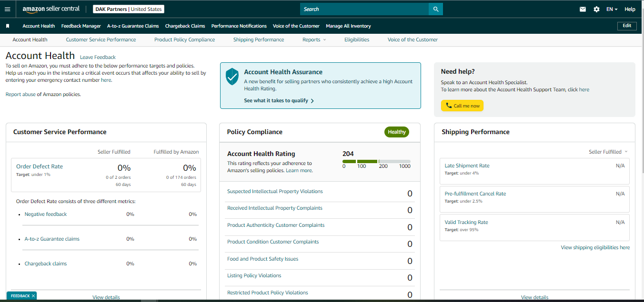Open Suspected Intellectual Property Violations
Image resolution: width=644 pixels, height=302 pixels.
tap(275, 192)
